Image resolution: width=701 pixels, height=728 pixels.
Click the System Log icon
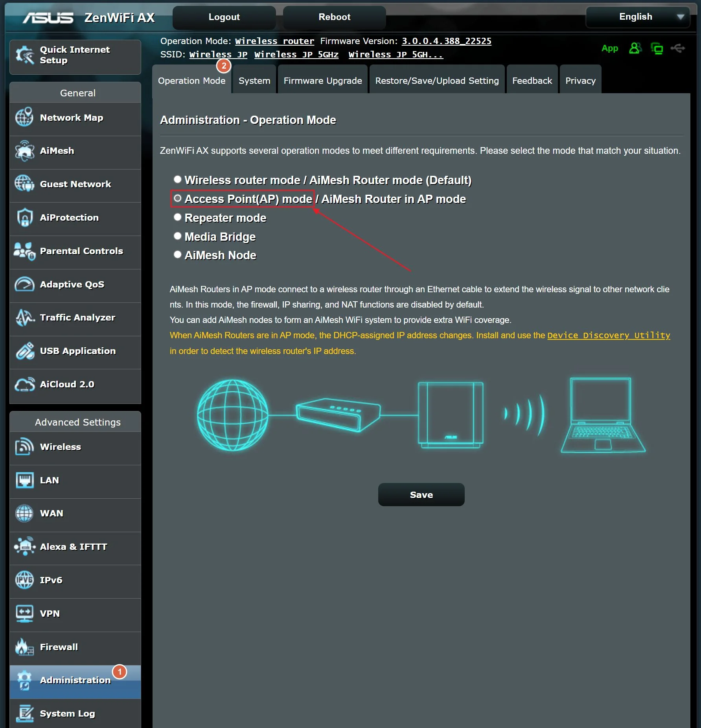(24, 713)
